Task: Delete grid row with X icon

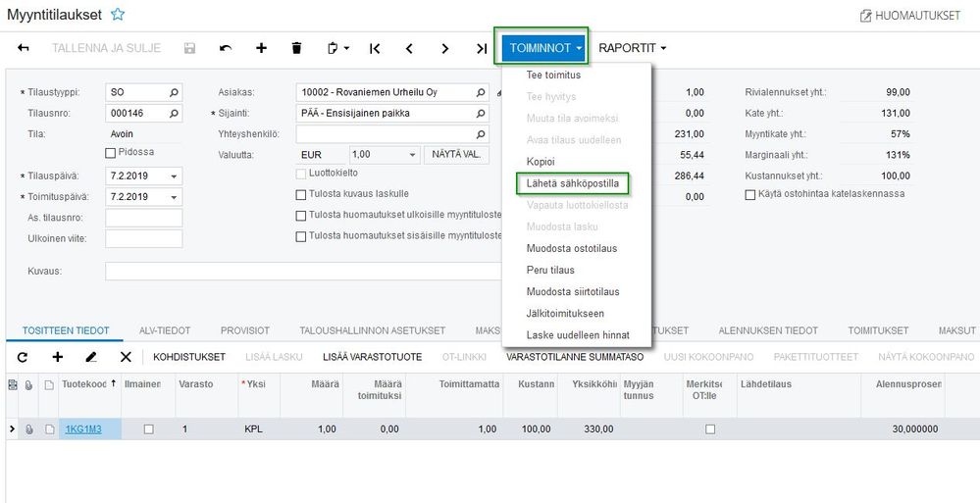Action: (x=126, y=357)
